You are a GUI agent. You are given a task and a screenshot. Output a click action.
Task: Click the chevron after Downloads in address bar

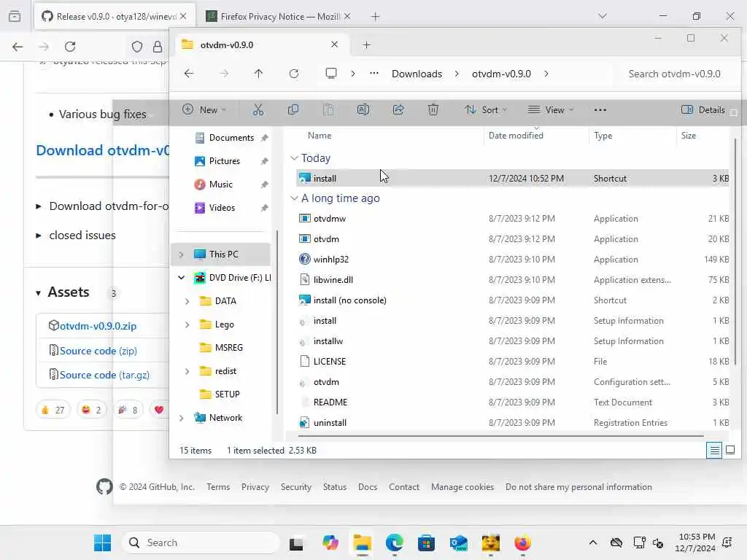coord(457,74)
